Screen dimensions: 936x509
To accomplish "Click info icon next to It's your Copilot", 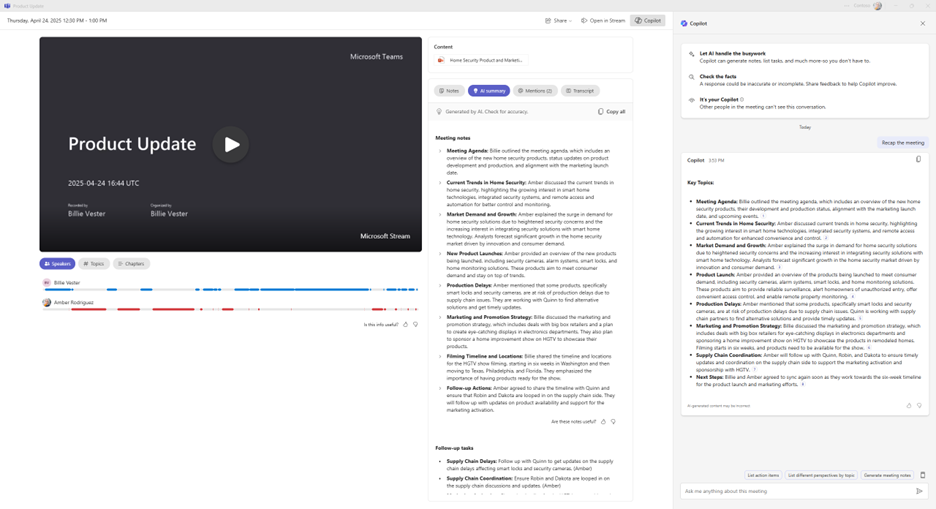I will point(742,100).
